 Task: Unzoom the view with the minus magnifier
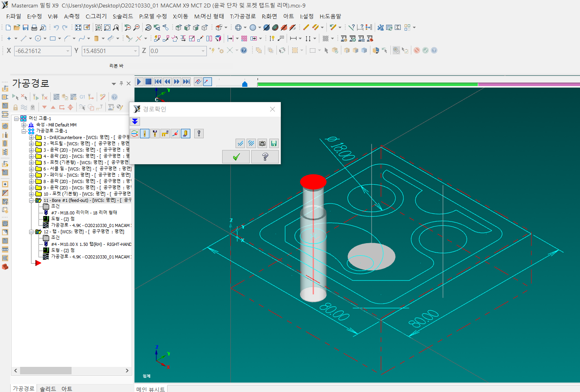tap(136, 27)
